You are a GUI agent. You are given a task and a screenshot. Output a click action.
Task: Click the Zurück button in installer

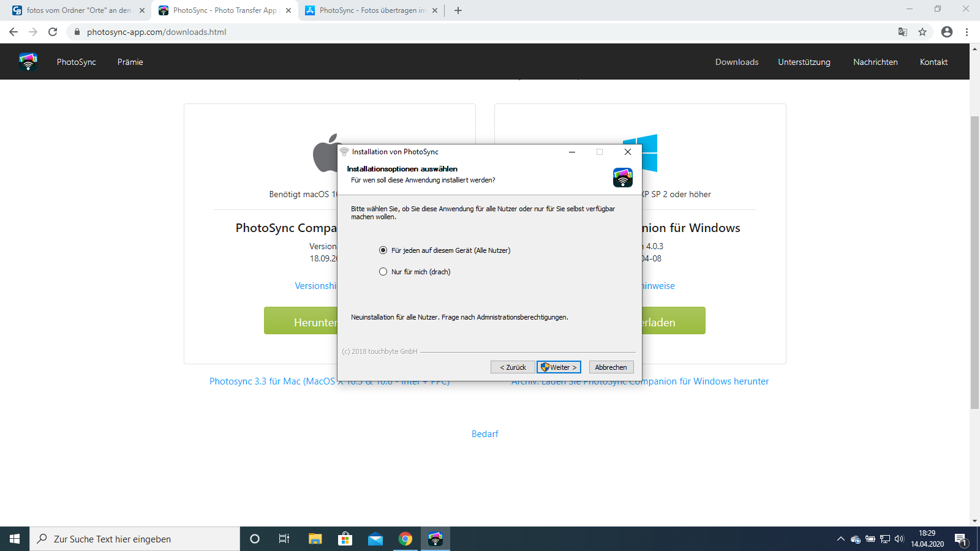click(513, 367)
